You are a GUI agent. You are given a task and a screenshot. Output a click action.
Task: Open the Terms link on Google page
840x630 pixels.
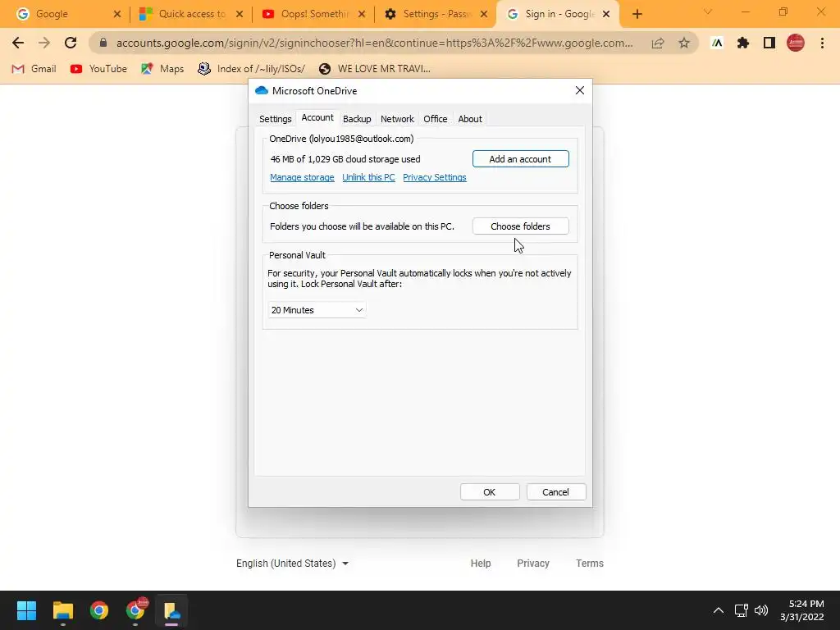pyautogui.click(x=589, y=564)
